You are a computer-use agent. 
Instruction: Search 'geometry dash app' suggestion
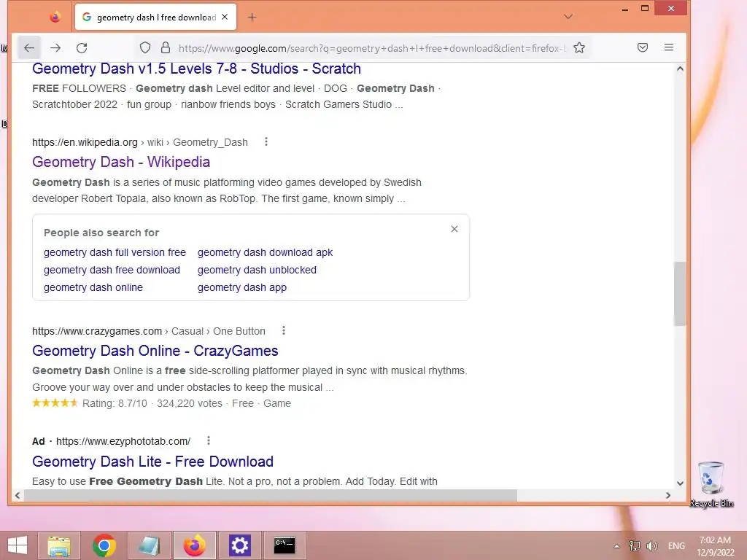tap(242, 287)
